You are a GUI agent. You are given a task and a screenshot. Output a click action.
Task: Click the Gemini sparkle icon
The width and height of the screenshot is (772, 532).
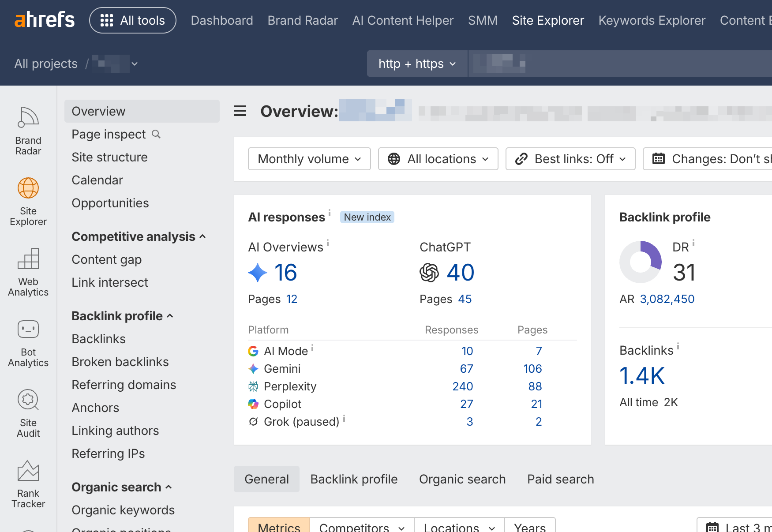(253, 369)
